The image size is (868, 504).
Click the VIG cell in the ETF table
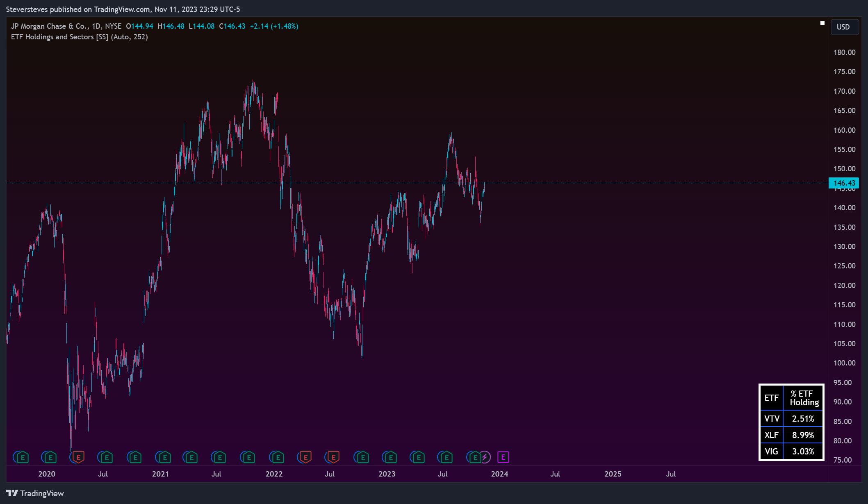click(772, 452)
